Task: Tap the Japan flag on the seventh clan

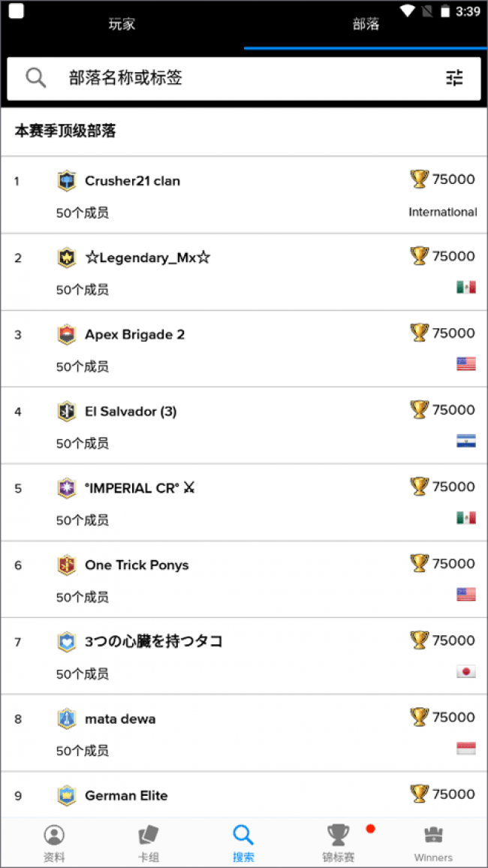Action: [465, 672]
